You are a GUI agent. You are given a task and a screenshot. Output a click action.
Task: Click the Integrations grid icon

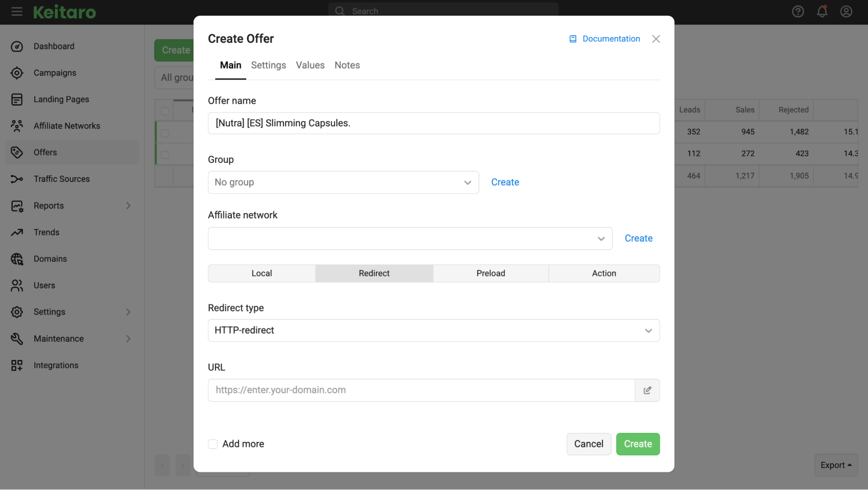[x=17, y=365]
